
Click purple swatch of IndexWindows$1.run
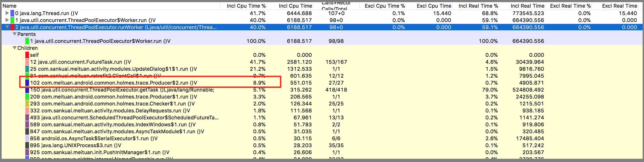(x=27, y=124)
